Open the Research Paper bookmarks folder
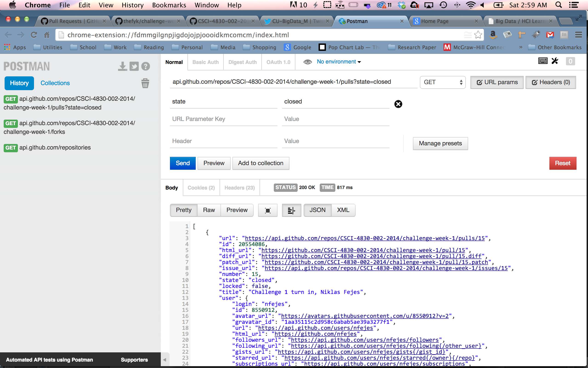The image size is (588, 368). coord(412,47)
